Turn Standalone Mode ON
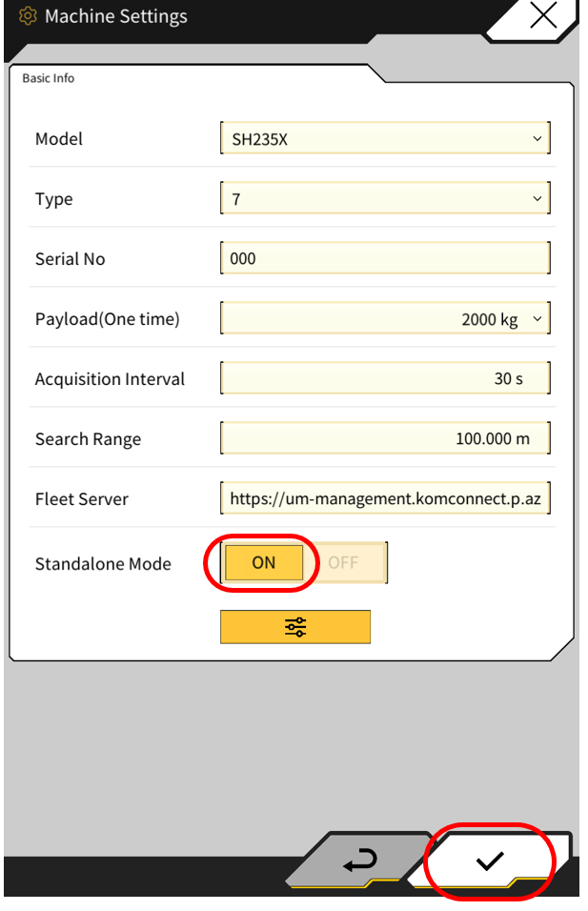The height and width of the screenshot is (911, 588). 264,562
